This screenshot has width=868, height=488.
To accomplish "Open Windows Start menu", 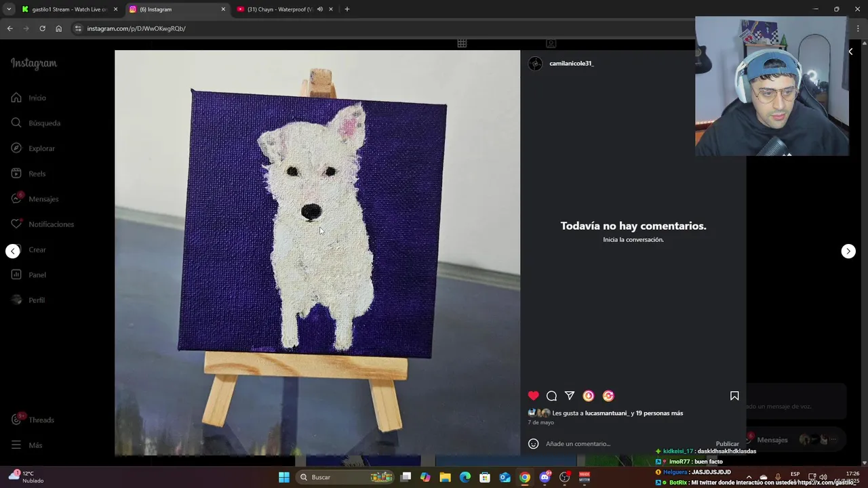I will click(x=284, y=477).
